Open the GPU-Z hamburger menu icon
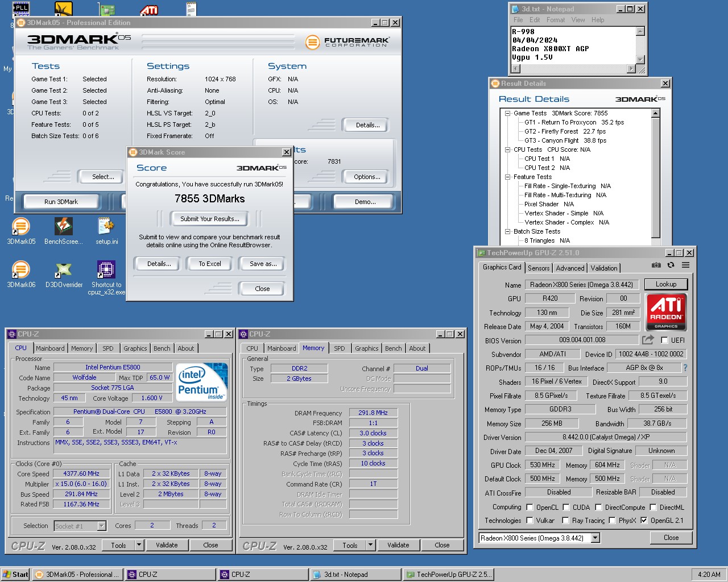The image size is (728, 582). 685,265
